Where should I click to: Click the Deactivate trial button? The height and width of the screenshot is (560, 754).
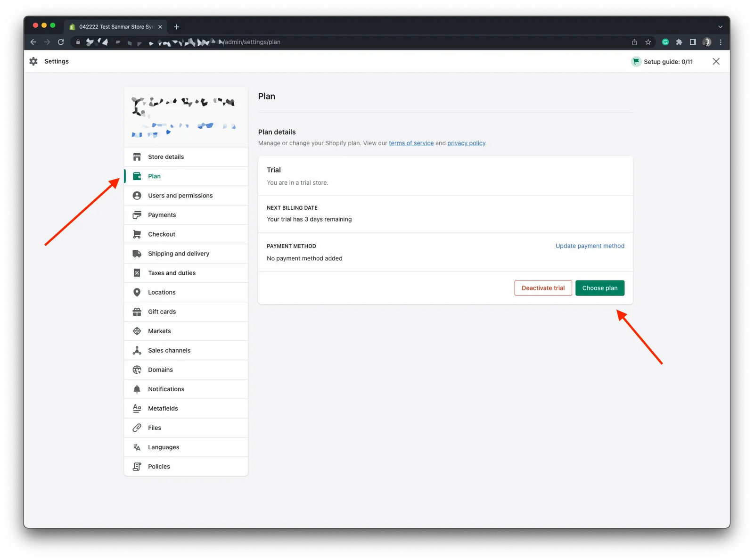543,288
